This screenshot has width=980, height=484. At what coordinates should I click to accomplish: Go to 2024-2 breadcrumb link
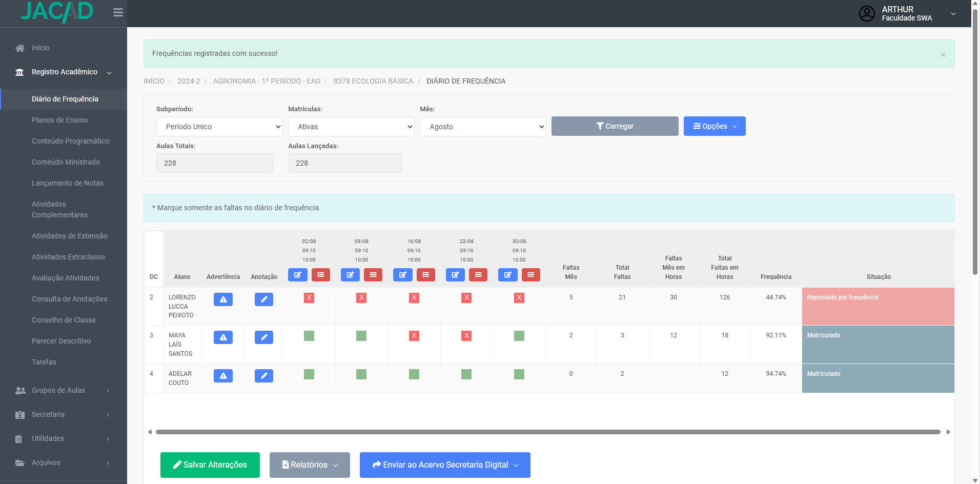pos(189,81)
